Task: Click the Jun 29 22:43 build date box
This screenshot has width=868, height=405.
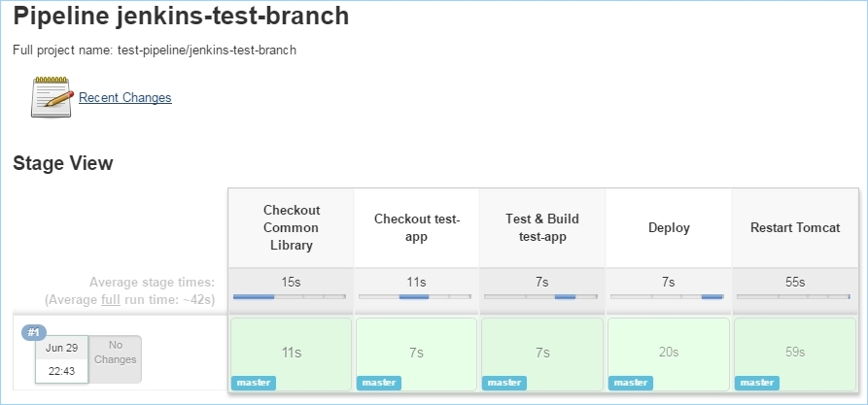Action: (x=61, y=359)
